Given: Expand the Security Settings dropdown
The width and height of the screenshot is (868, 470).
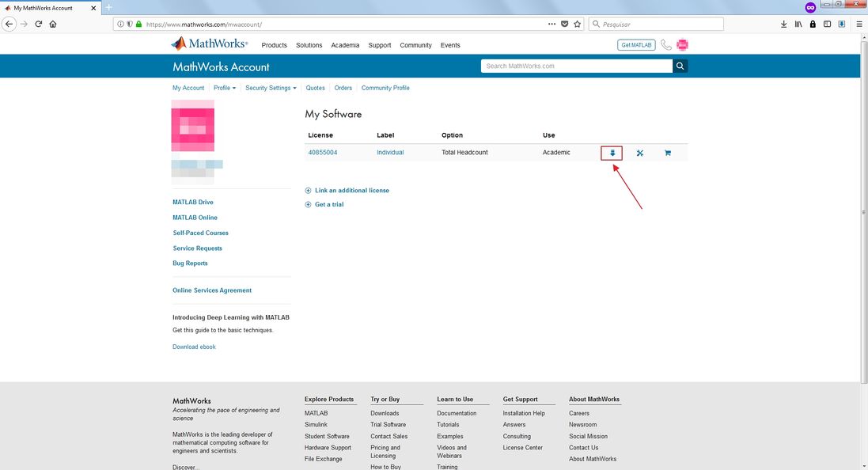Looking at the screenshot, I should pos(271,88).
